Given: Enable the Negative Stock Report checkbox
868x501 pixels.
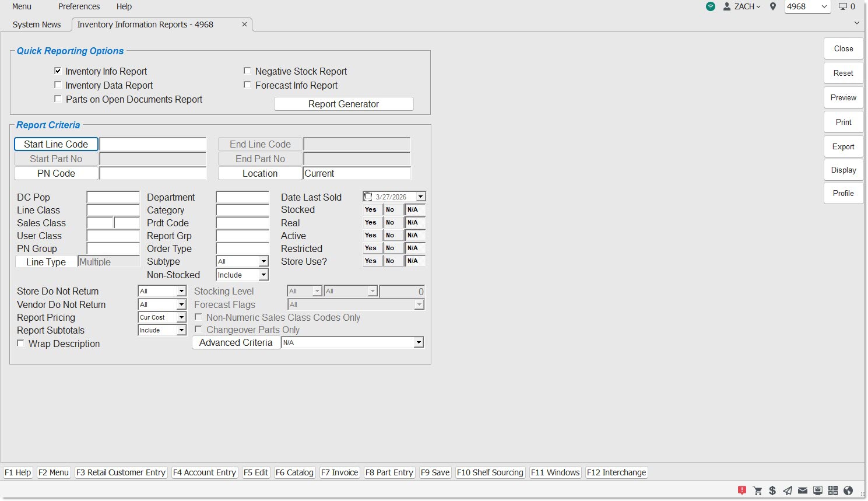Looking at the screenshot, I should pos(247,71).
